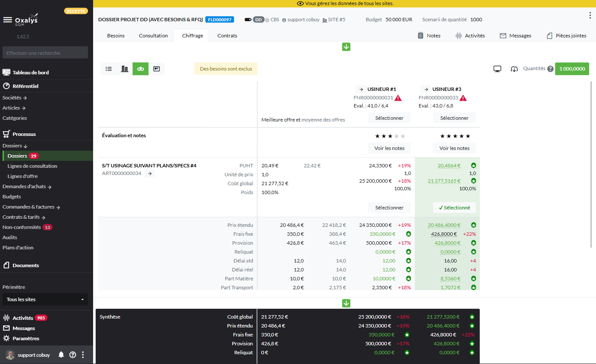Select the building view icon in toolbar
The image size is (596, 364).
[125, 69]
